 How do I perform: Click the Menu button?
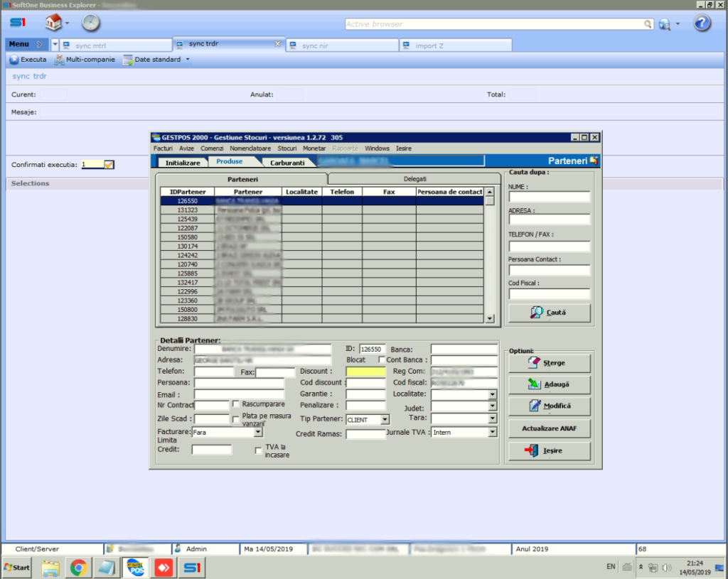[26, 44]
